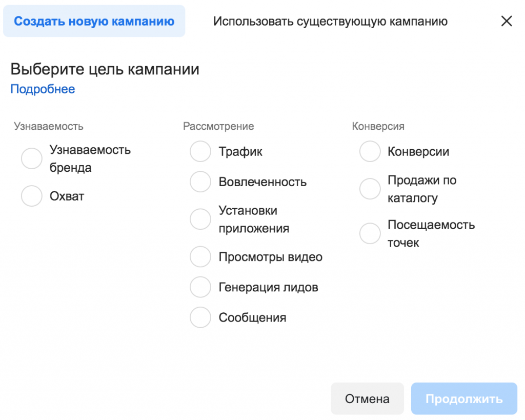Switch to the Создать новую кампанию tab
The image size is (525, 420).
point(94,21)
